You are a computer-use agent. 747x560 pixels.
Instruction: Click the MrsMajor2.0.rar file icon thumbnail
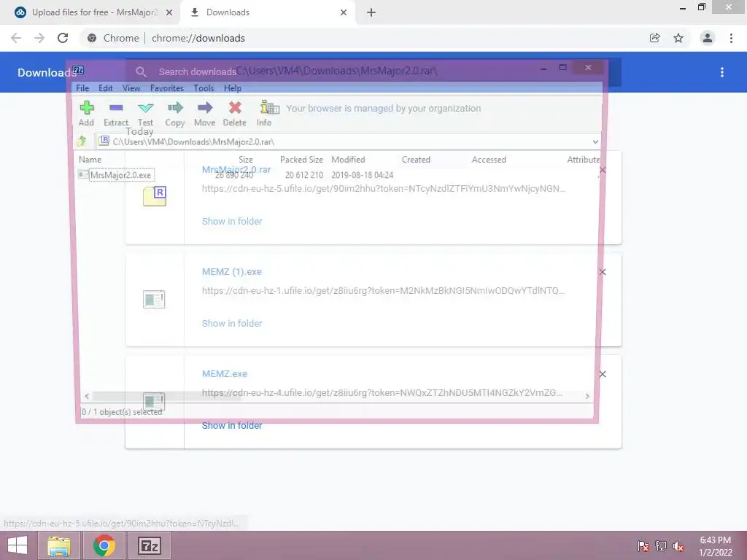click(x=155, y=196)
